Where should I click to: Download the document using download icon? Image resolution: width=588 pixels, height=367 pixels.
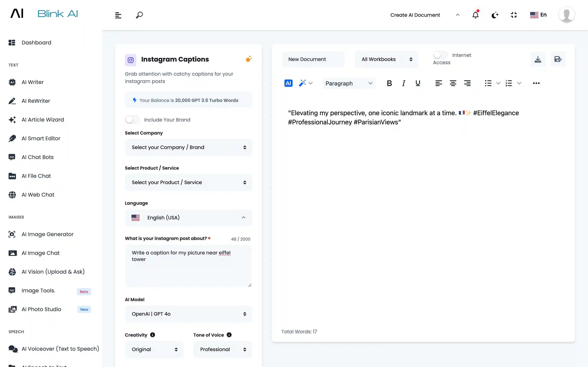(538, 59)
